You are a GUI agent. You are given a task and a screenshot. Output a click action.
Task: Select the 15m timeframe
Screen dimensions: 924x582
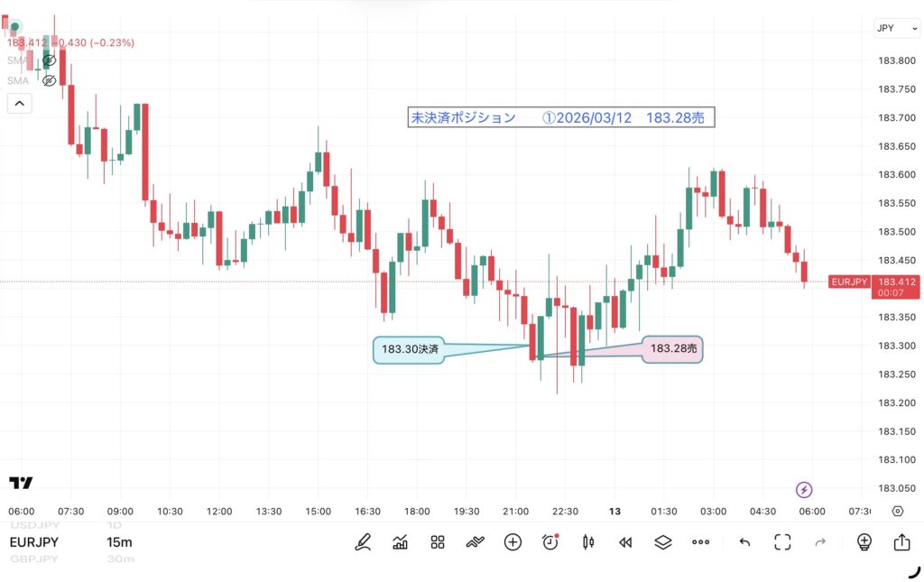click(119, 542)
